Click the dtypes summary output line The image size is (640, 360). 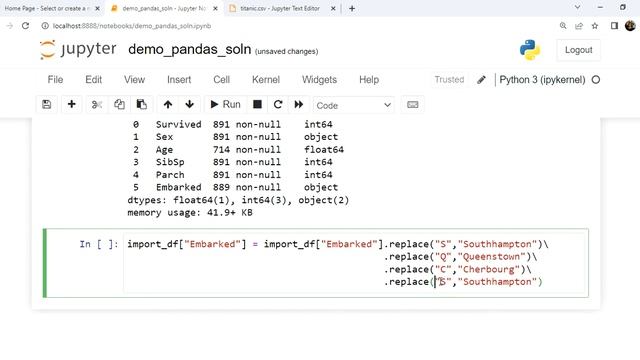tap(238, 200)
